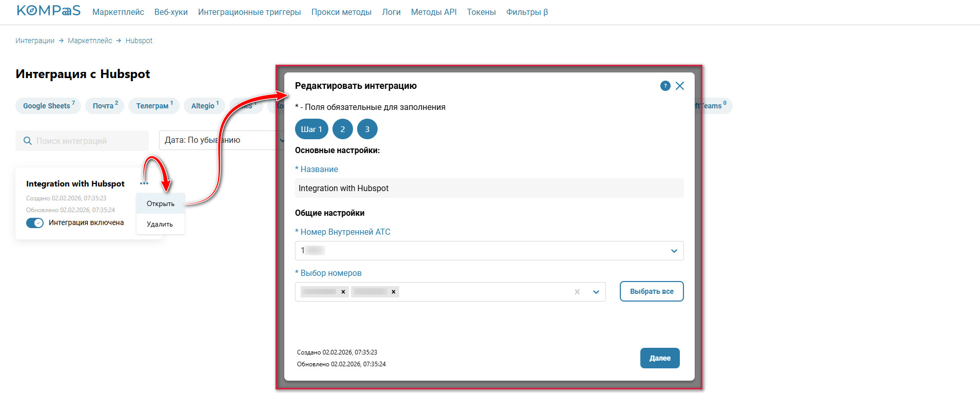Open the Маркетплейс menu item
The width and height of the screenshot is (980, 393).
[118, 12]
